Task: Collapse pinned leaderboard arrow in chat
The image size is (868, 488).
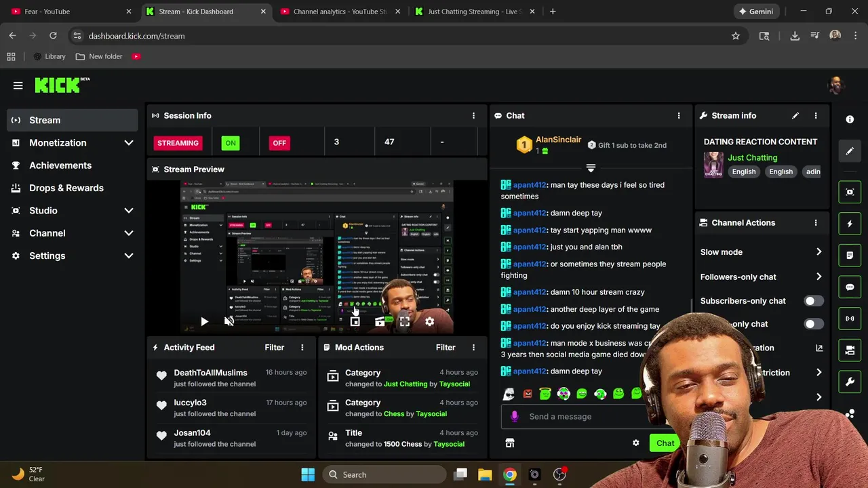Action: pos(591,167)
